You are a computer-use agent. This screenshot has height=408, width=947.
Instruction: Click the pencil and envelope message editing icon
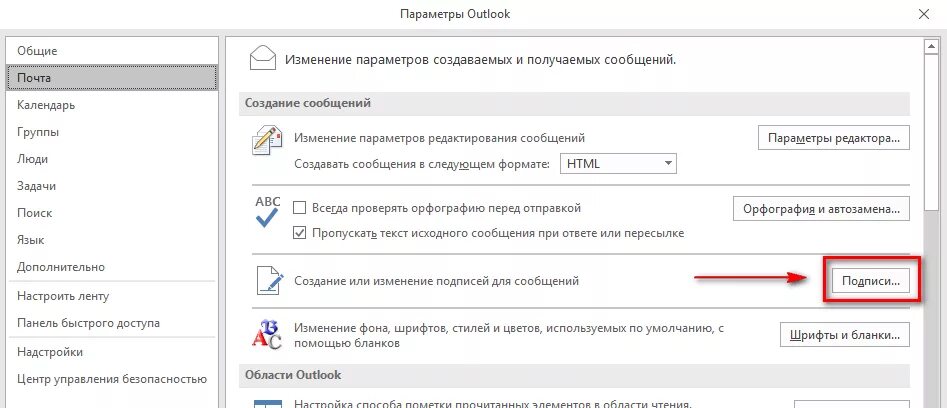[x=266, y=141]
